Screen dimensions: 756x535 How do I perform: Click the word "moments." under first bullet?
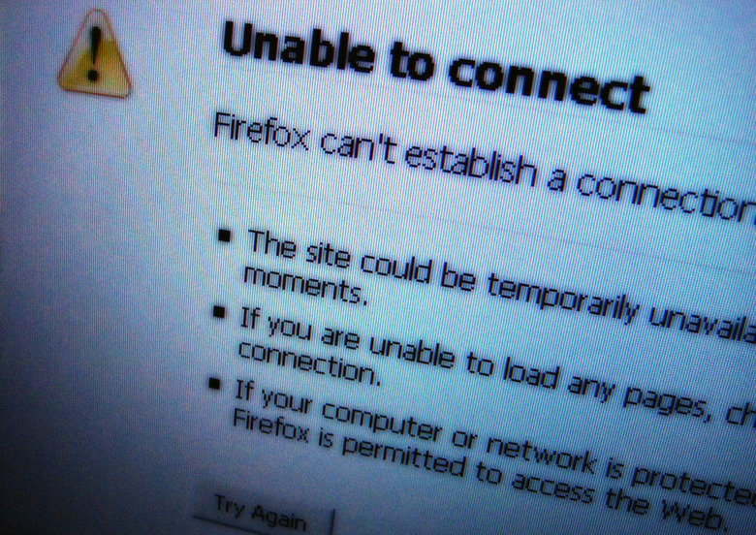[x=305, y=286]
